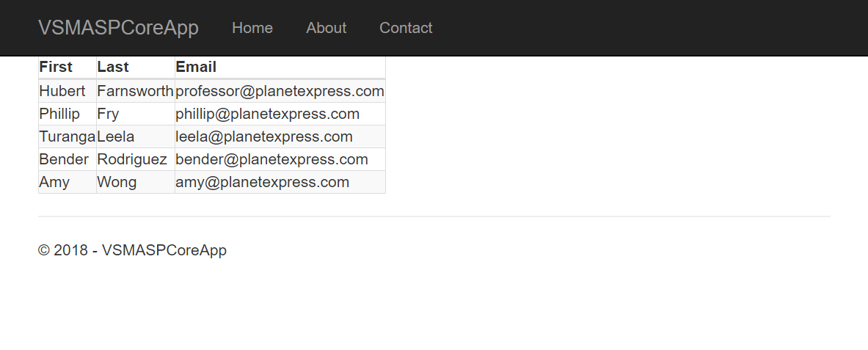
Task: Click phillip@planetexpress.com email cell
Action: (267, 114)
